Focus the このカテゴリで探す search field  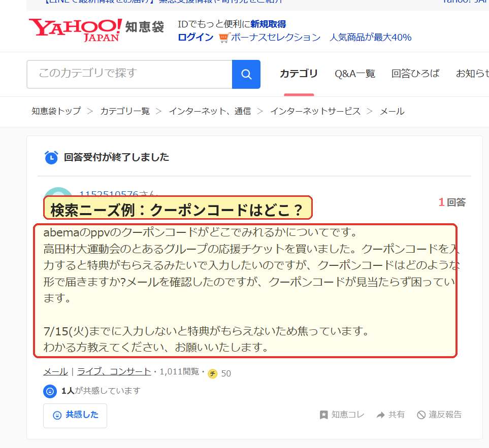[129, 74]
